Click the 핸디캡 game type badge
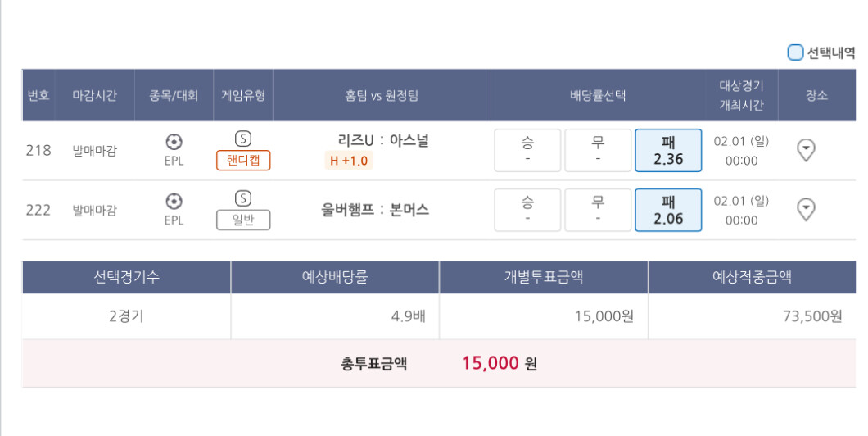The width and height of the screenshot is (868, 436). pos(243,161)
